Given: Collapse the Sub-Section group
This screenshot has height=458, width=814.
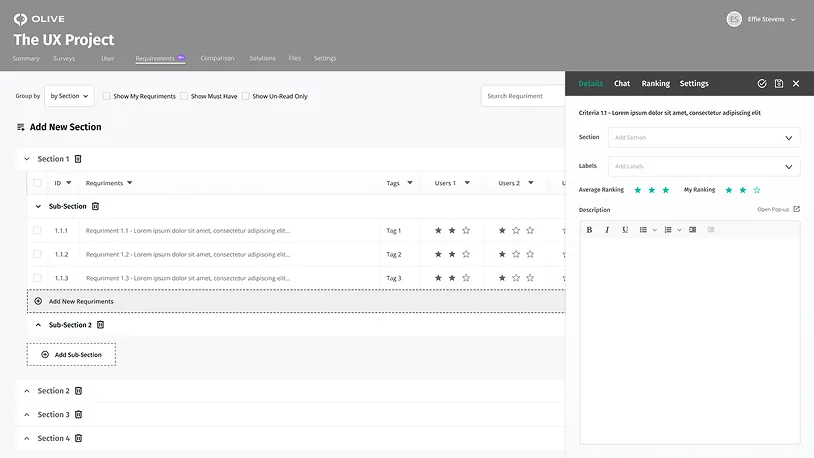Looking at the screenshot, I should coord(38,206).
